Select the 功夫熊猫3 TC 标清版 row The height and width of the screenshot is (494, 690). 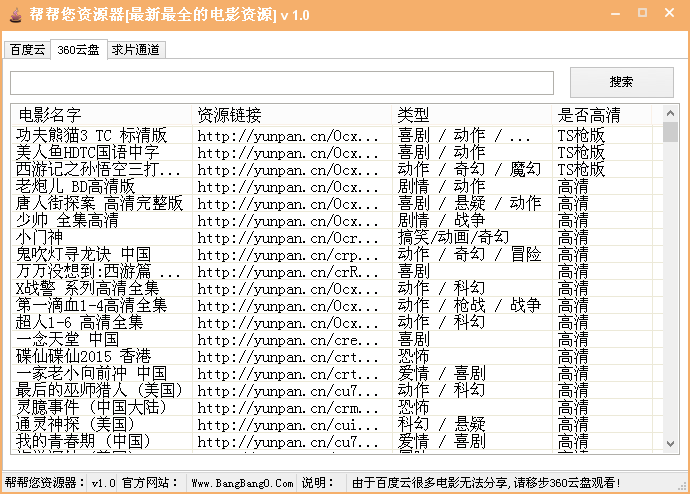pyautogui.click(x=92, y=135)
